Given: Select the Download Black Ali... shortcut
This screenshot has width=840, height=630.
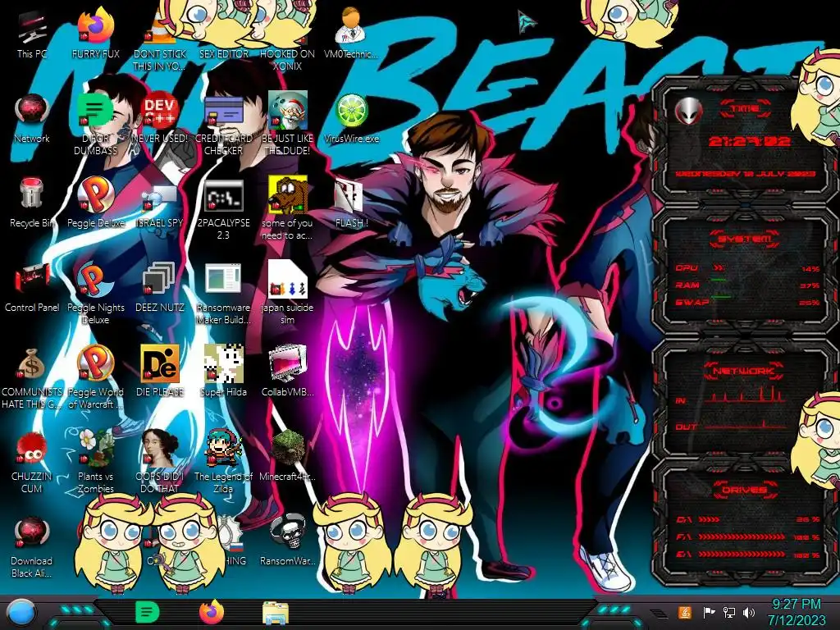Looking at the screenshot, I should tap(32, 547).
